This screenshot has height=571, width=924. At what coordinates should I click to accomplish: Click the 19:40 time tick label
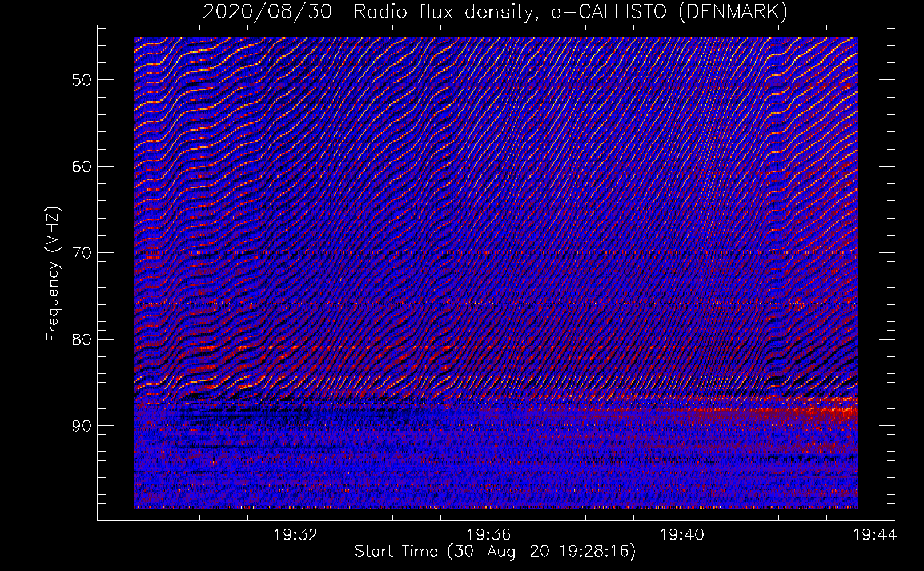[x=682, y=535]
